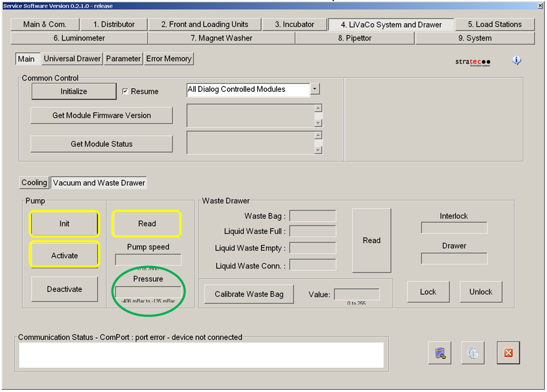Open the Magnet Washer tab

[221, 38]
